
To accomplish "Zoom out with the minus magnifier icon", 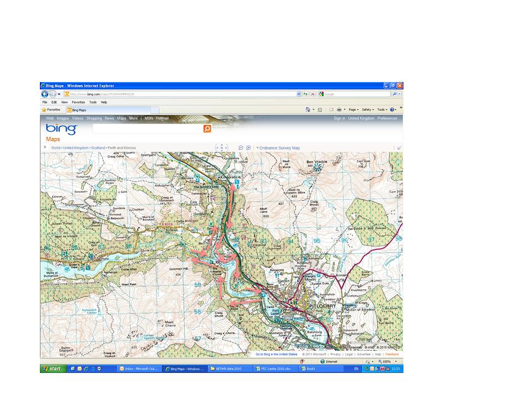I will pos(241,148).
